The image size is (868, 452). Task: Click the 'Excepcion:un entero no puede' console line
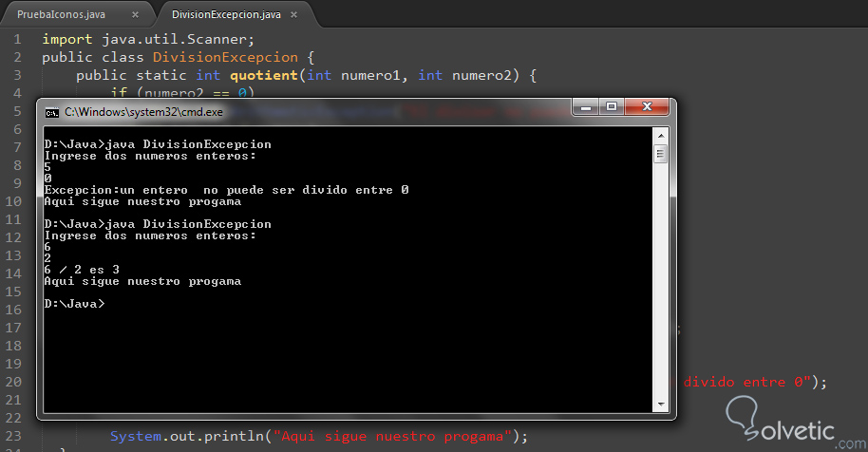[x=226, y=190]
